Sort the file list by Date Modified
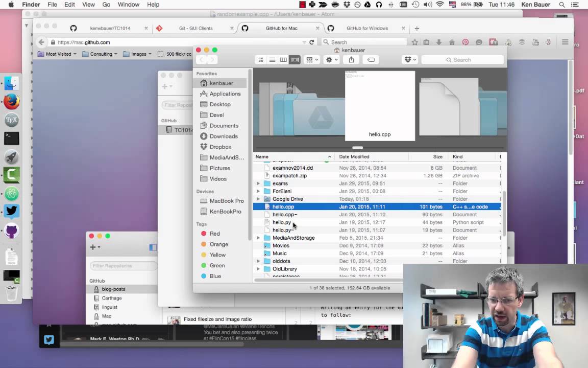588x368 pixels. point(371,156)
